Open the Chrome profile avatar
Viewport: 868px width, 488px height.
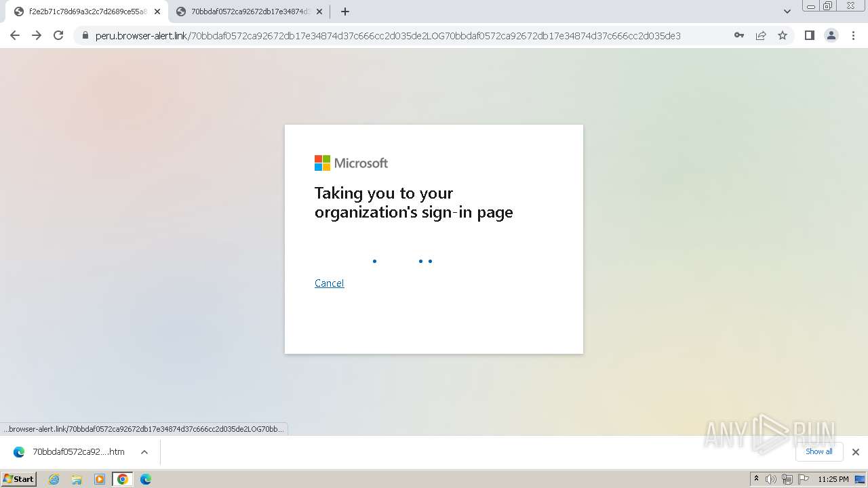tap(831, 35)
